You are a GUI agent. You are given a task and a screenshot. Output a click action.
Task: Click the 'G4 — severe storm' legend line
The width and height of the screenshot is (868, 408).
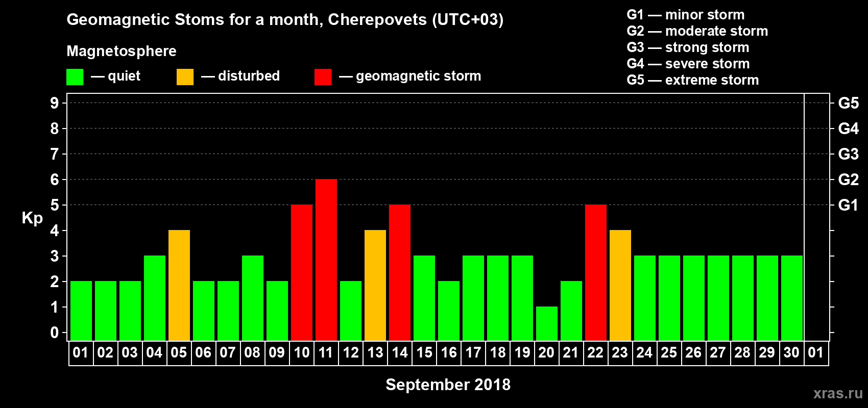coord(688,64)
